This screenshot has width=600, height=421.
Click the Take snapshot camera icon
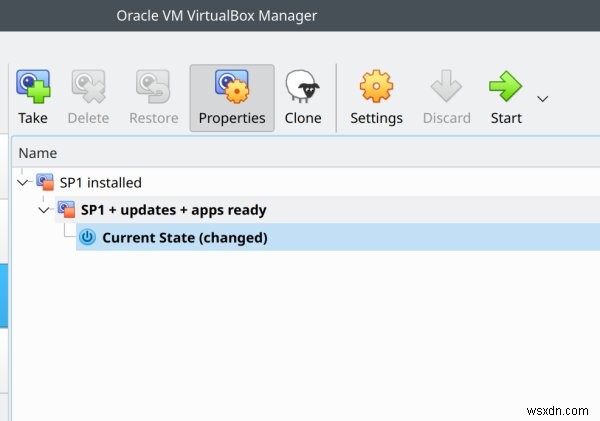coord(33,86)
